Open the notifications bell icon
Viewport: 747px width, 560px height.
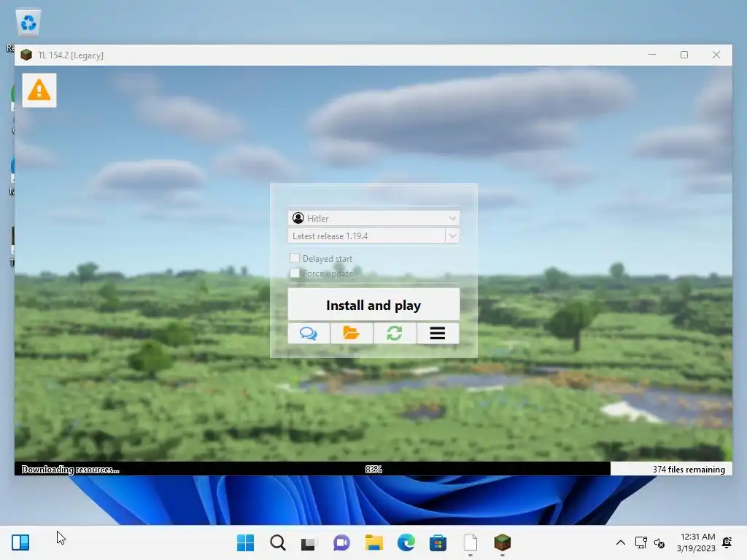(x=727, y=542)
